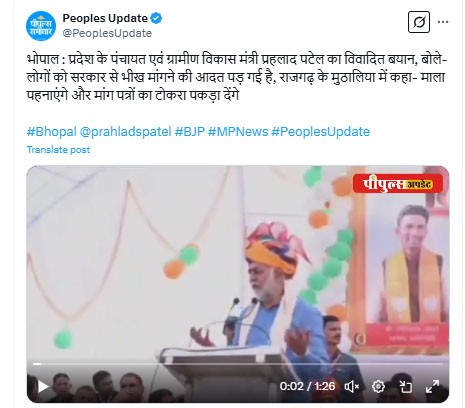Open the @prahladspatel mention
Screen dimensions: 465x408
[126, 132]
